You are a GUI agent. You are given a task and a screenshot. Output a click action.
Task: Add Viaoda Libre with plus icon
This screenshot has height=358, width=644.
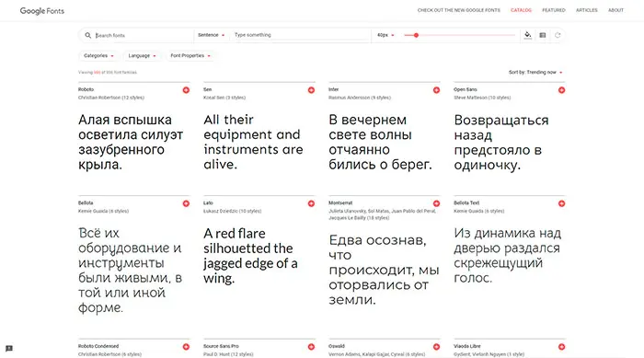tap(561, 347)
